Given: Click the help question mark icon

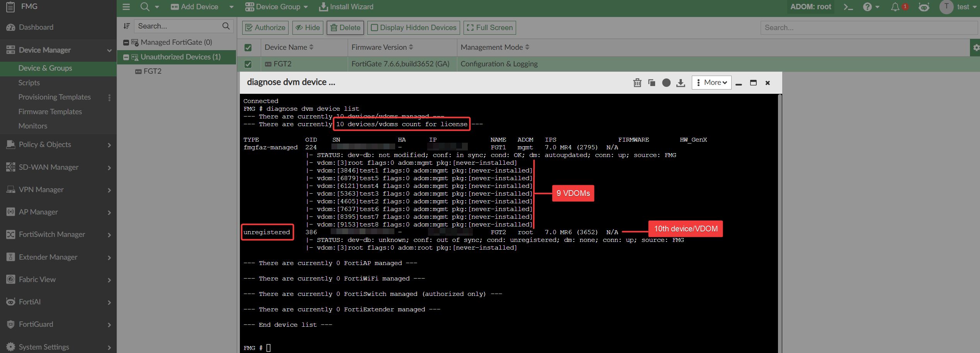Looking at the screenshot, I should [867, 7].
